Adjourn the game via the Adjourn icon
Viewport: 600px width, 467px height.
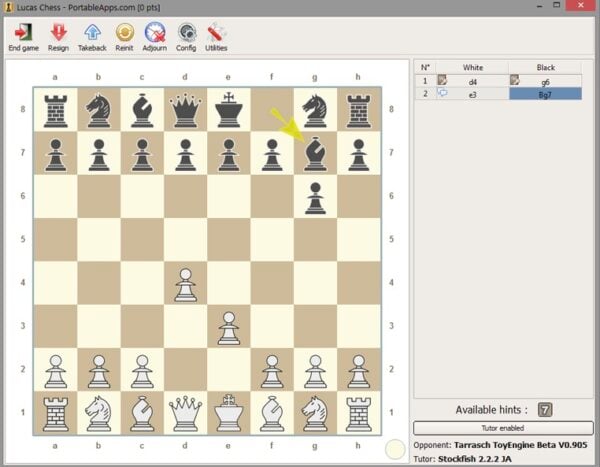pyautogui.click(x=155, y=35)
